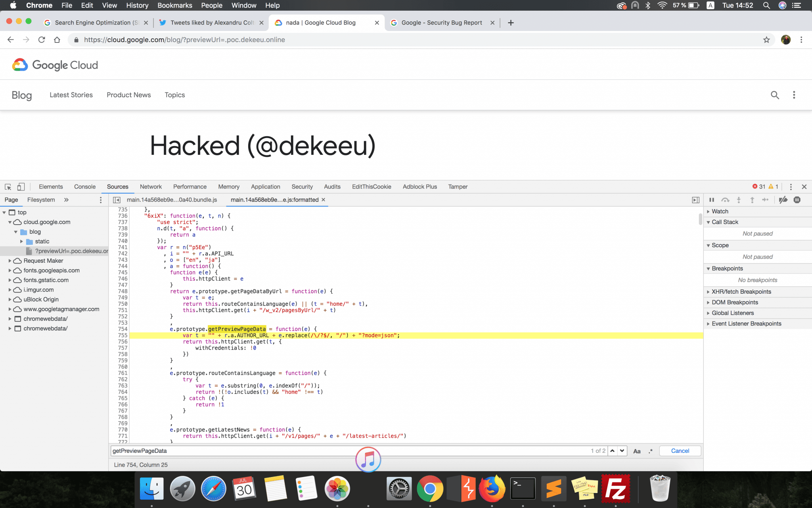Switch to the Console tab
The height and width of the screenshot is (508, 812).
click(x=85, y=187)
